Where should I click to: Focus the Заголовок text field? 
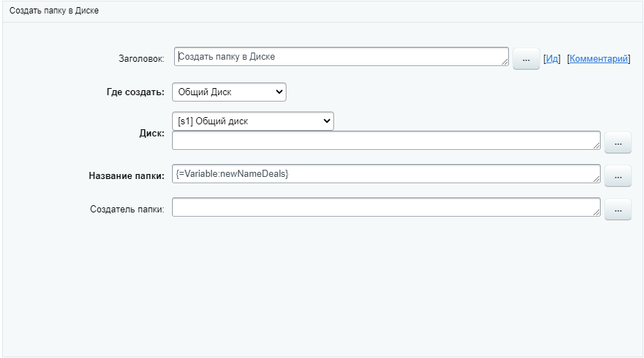coord(340,57)
